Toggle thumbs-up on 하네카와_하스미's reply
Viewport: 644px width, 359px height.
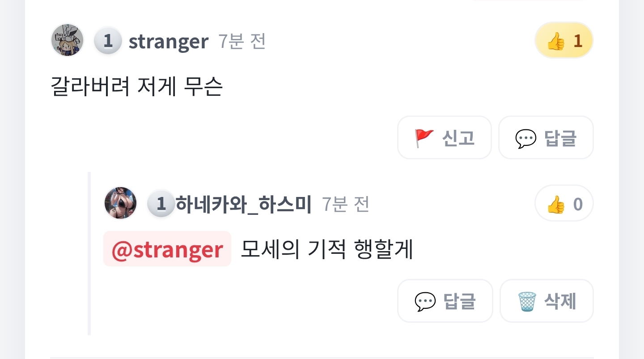[x=564, y=204]
